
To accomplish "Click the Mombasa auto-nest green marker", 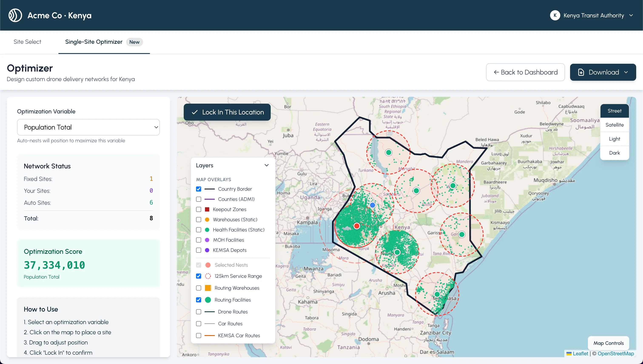I will [x=437, y=294].
